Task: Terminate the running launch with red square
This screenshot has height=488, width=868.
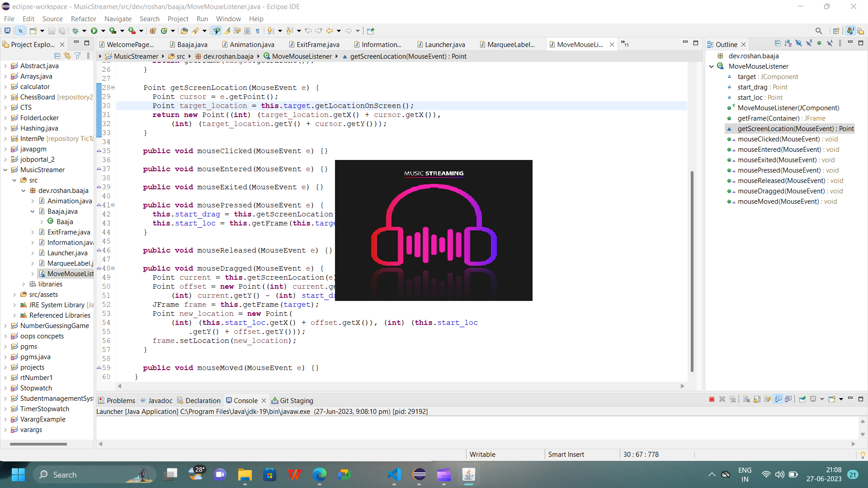Action: (x=712, y=399)
